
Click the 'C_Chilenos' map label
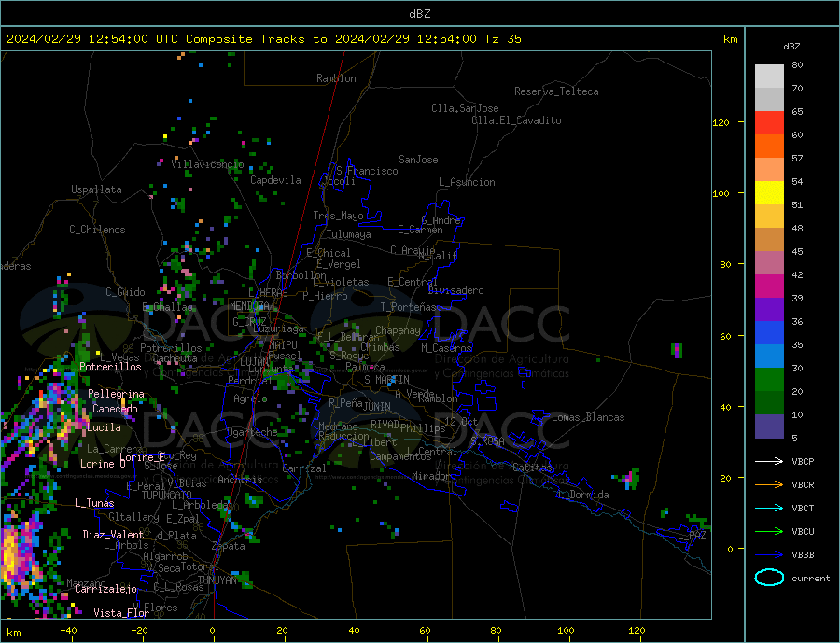(97, 230)
